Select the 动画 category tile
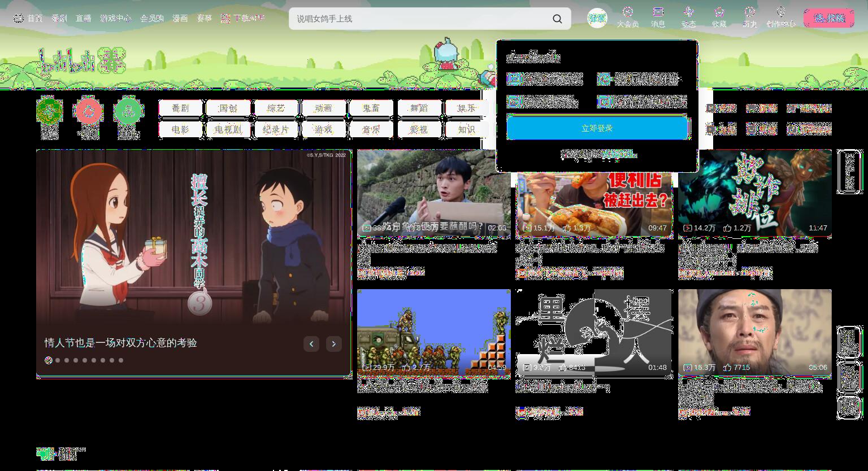Viewport: 868px width, 471px height. [323, 108]
